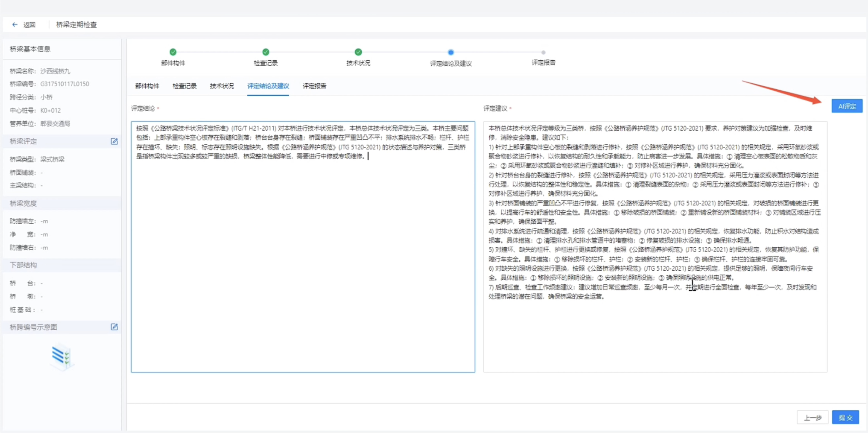
Task: Click the 返回 link at top
Action: (29, 25)
